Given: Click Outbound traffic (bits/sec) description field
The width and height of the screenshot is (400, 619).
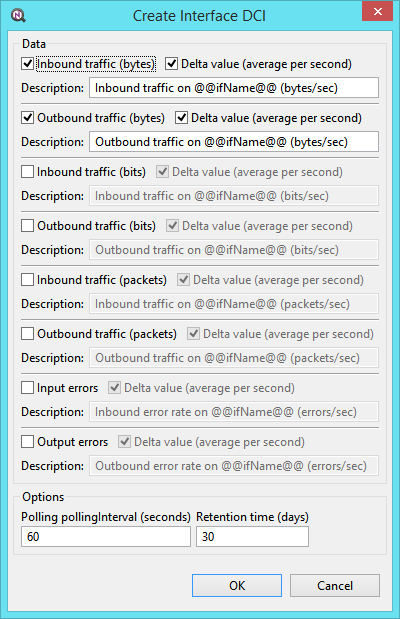Looking at the screenshot, I should click(234, 250).
